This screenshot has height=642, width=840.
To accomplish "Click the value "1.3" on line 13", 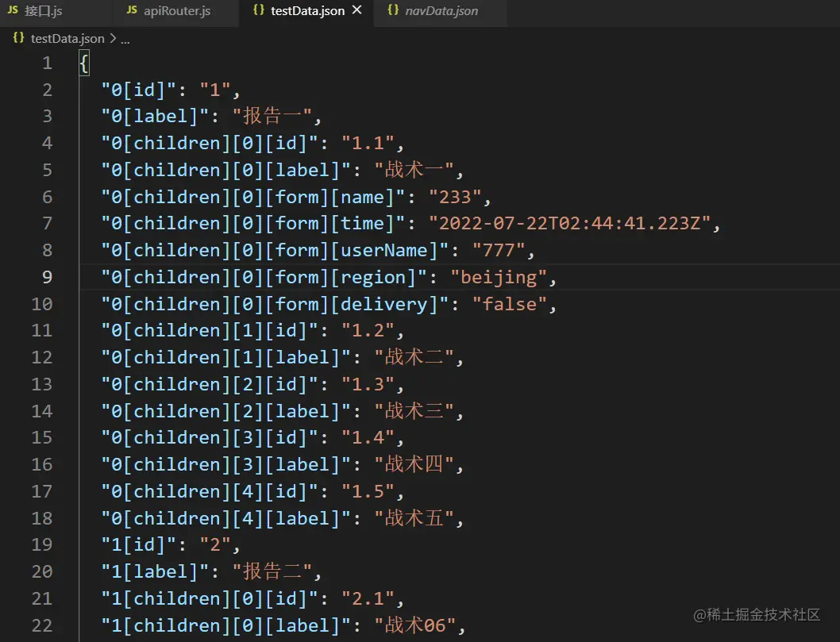I will coord(368,384).
